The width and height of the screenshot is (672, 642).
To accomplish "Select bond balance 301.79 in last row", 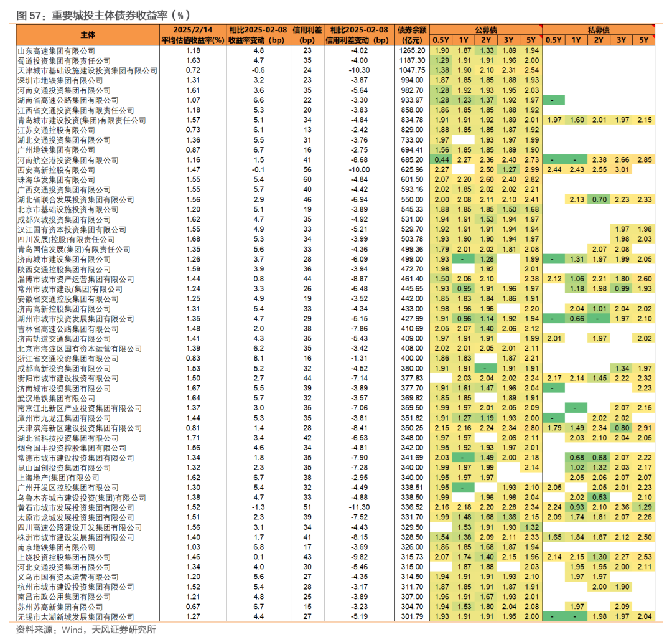I will click(x=413, y=616).
